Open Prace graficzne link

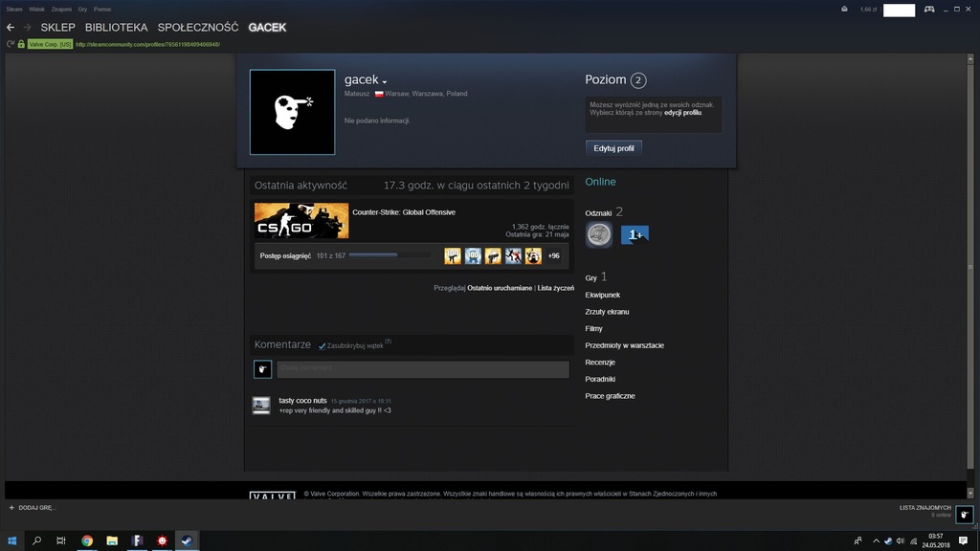(610, 396)
